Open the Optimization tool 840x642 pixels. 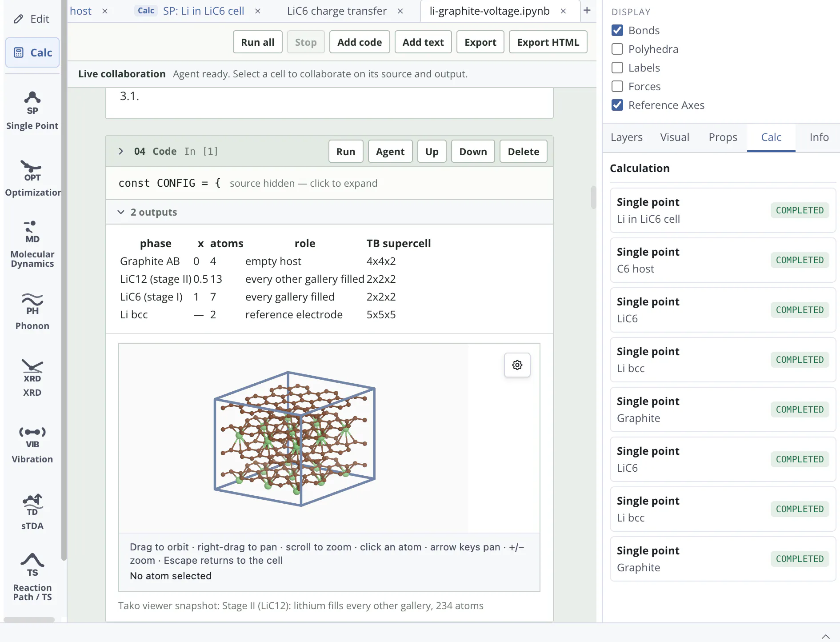pos(32,178)
